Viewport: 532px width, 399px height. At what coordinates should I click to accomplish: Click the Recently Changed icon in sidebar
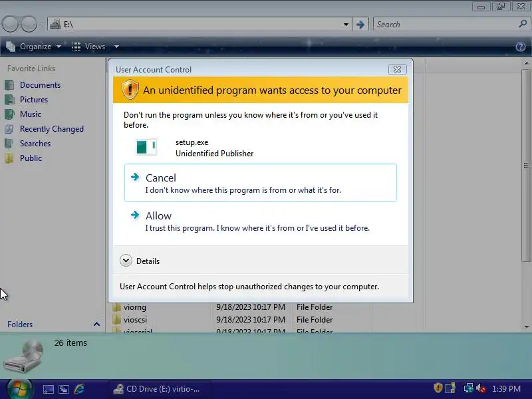(x=9, y=129)
